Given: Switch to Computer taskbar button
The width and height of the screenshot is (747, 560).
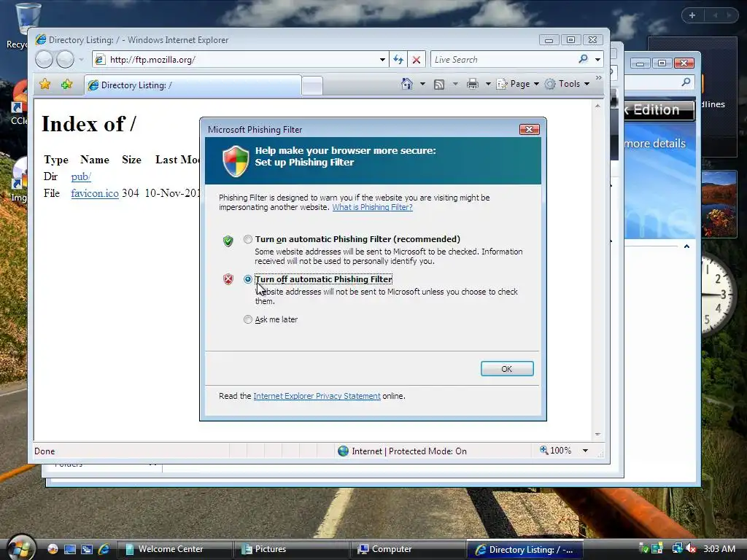Looking at the screenshot, I should coord(409,549).
